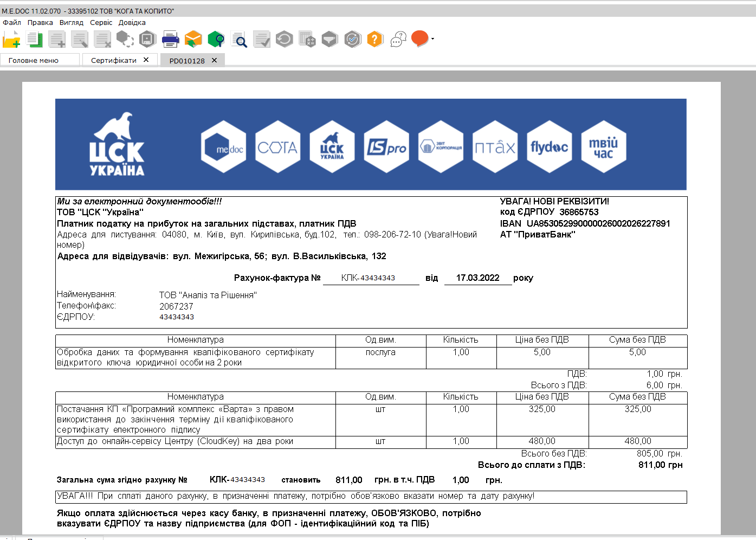Open the Сервіс menu

click(x=101, y=22)
